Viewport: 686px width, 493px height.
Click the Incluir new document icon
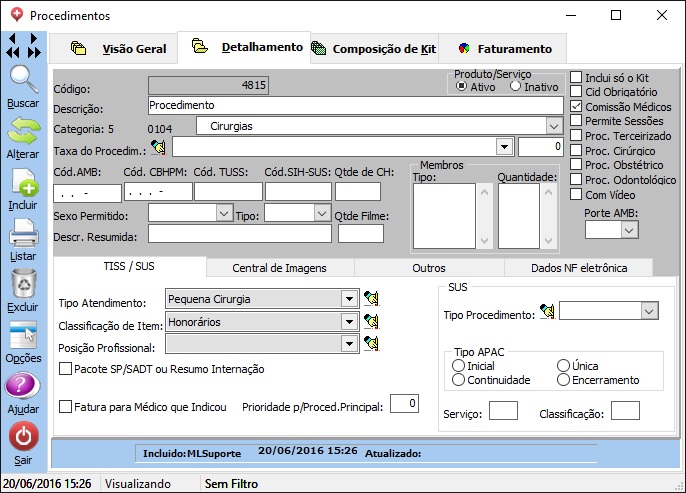pos(23,184)
